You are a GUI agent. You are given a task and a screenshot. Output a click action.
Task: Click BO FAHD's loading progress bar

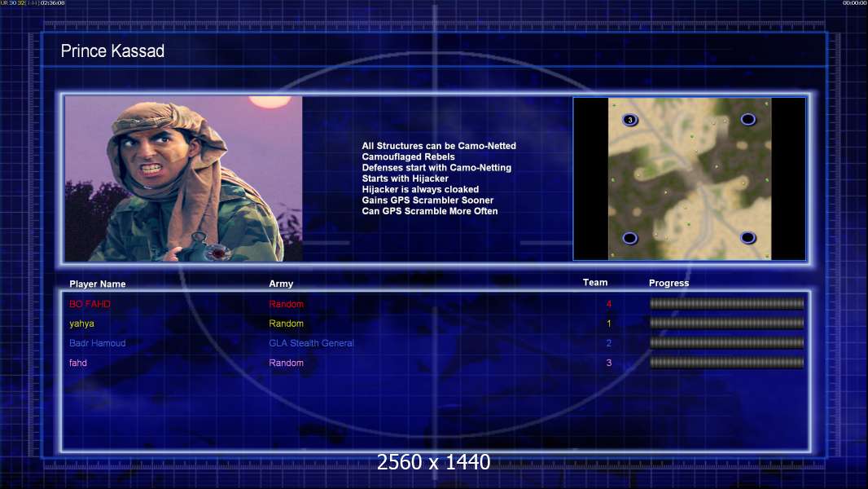pos(727,303)
